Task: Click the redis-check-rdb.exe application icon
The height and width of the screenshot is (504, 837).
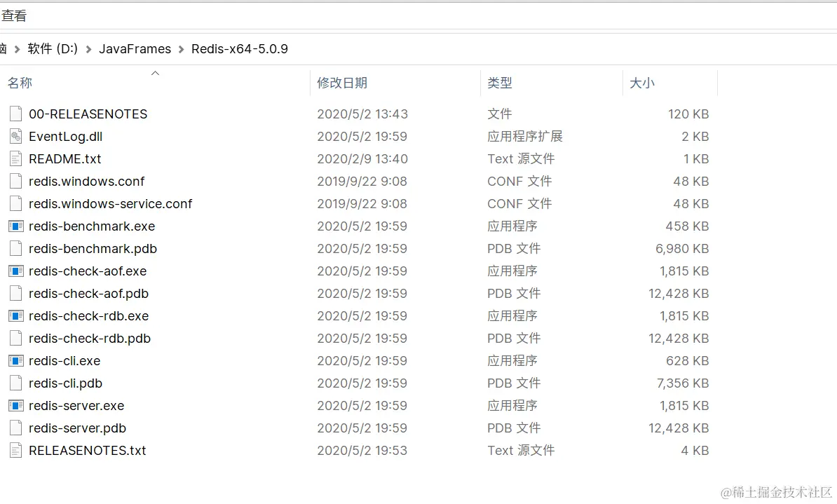Action: pyautogui.click(x=16, y=316)
